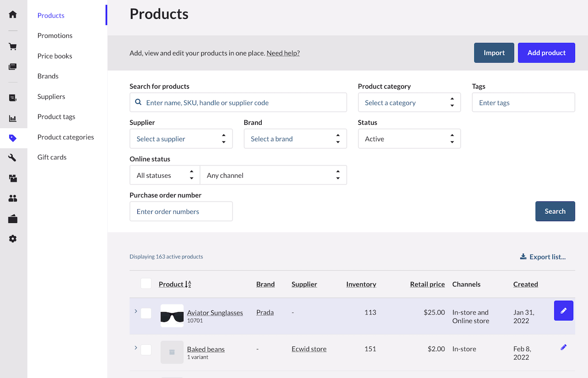Open the Reporting bar chart icon

tap(13, 118)
